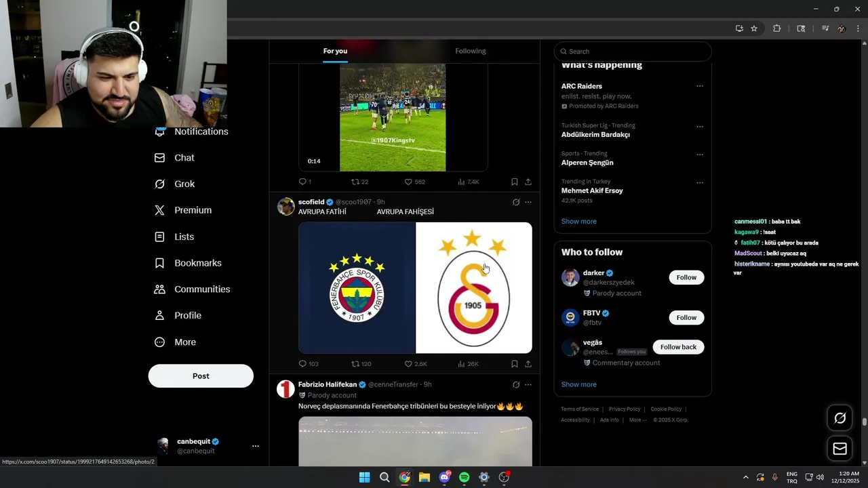Open the Chrome three-dot menu
Screen dimensions: 868x488
[x=858, y=28]
